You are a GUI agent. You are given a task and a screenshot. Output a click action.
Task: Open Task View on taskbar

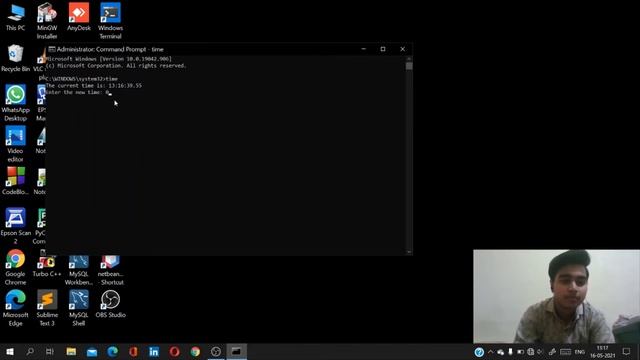[x=50, y=351]
